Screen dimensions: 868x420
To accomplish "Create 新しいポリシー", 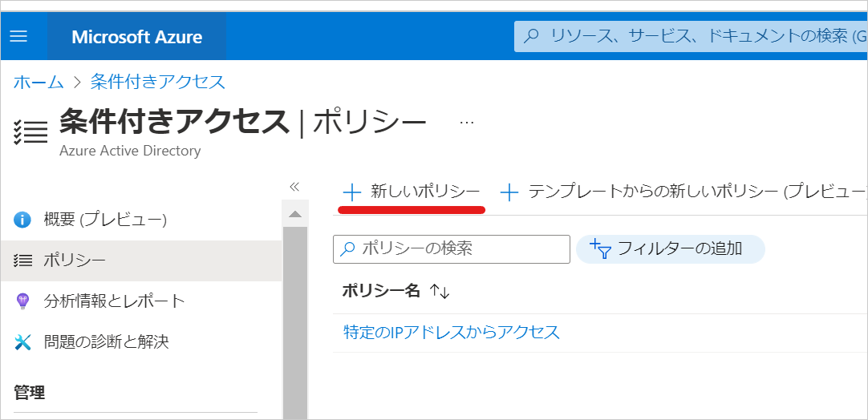I will click(x=412, y=192).
